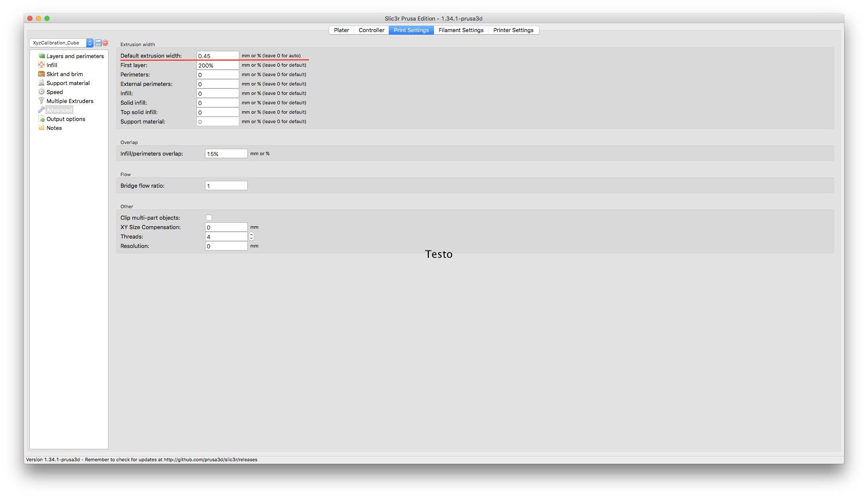Screen dimensions: 868x498
Task: Open Layers and perimeters settings page
Action: click(75, 56)
